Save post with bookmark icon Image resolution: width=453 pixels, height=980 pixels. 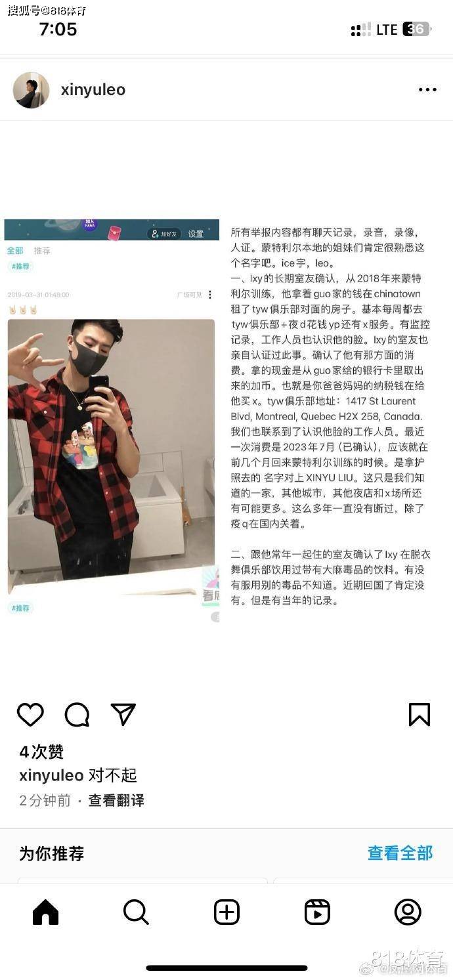[x=420, y=714]
